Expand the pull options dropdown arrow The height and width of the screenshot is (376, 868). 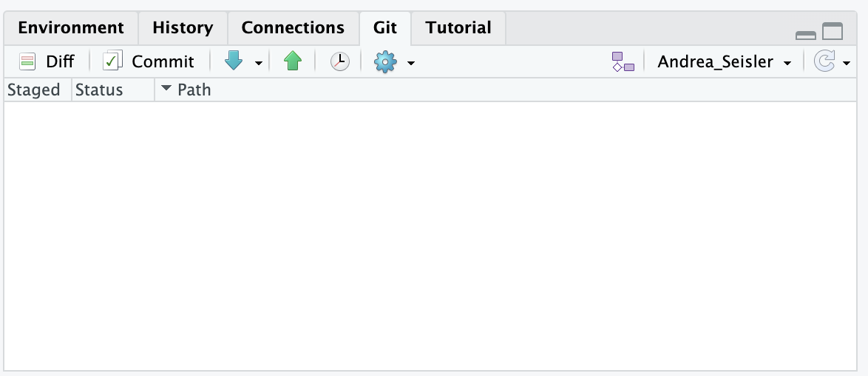(x=258, y=63)
